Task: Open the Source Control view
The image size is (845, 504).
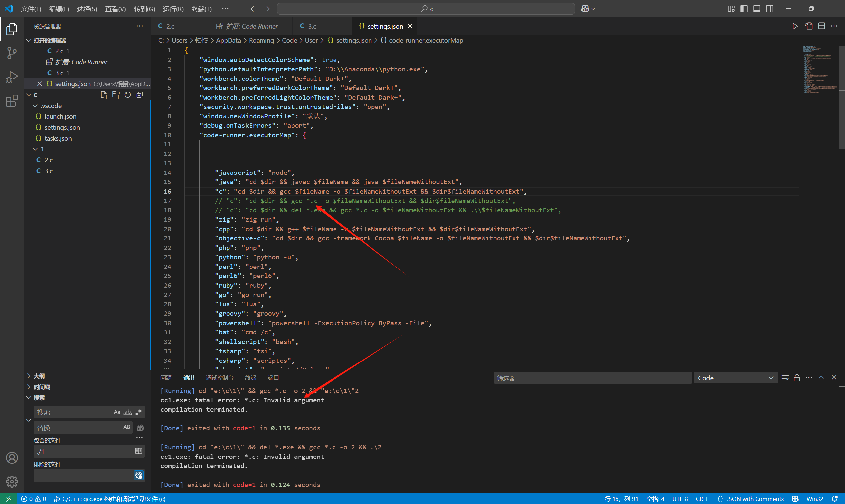Action: [x=12, y=53]
